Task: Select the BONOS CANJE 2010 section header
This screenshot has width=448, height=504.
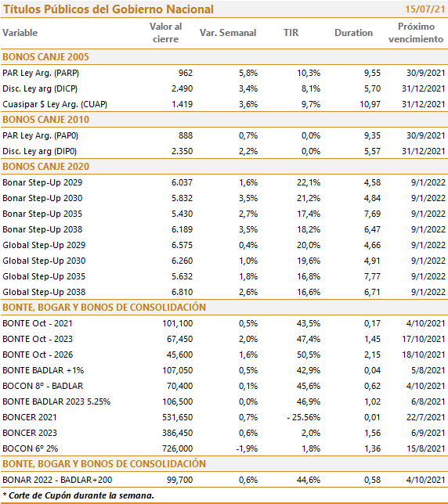Action: click(x=45, y=120)
